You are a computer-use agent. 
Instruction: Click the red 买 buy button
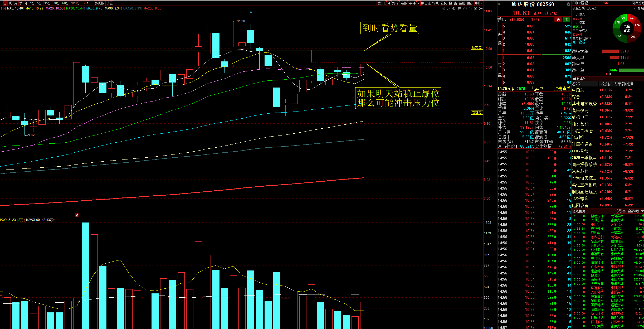point(558,20)
